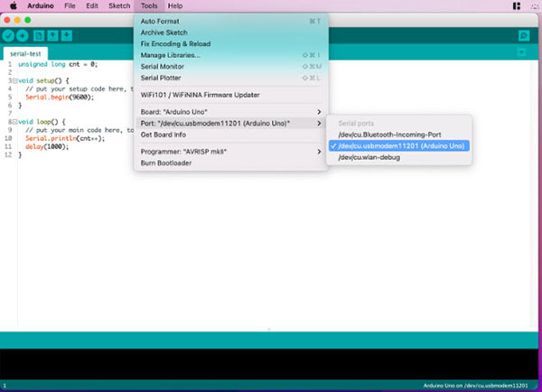Choose Get Board Info
The height and width of the screenshot is (392, 542).
coord(164,135)
